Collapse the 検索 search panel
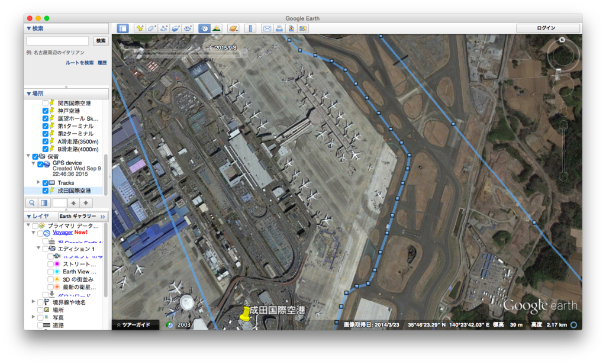Viewport: 606px width, 364px height. coord(28,28)
